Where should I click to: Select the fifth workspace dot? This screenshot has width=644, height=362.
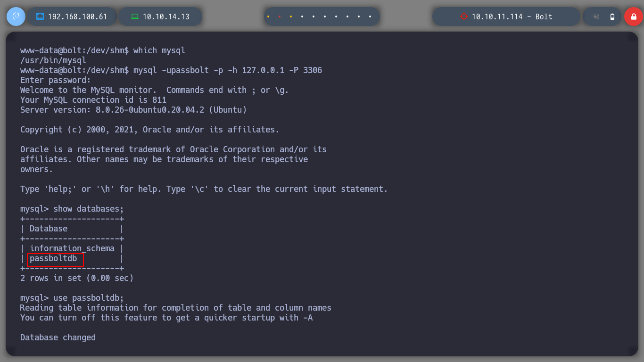(314, 16)
